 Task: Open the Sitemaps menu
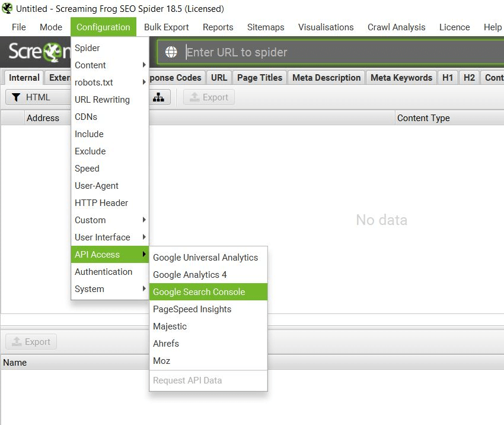[x=266, y=27]
